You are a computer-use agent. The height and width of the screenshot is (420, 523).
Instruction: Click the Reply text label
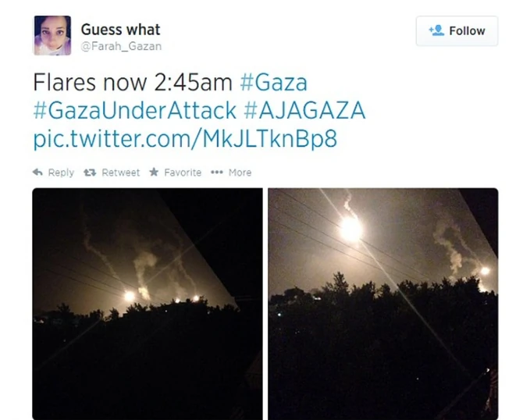[61, 173]
